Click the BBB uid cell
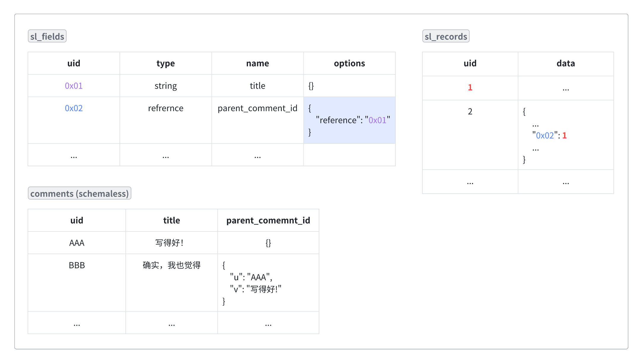The height and width of the screenshot is (364, 643). (77, 265)
